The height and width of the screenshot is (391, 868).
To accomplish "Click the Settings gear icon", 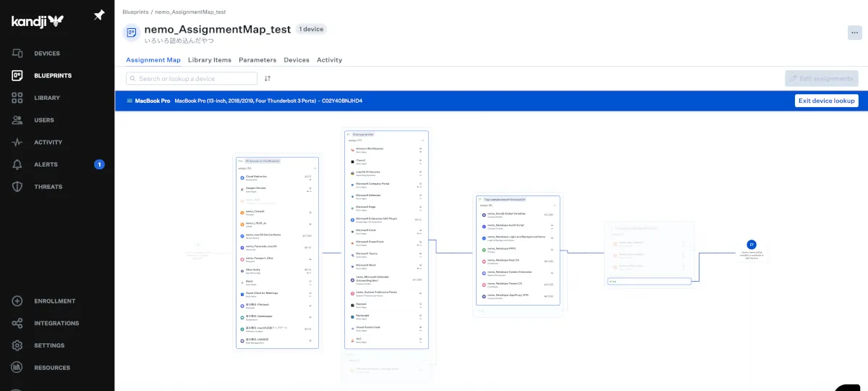I will (17, 345).
